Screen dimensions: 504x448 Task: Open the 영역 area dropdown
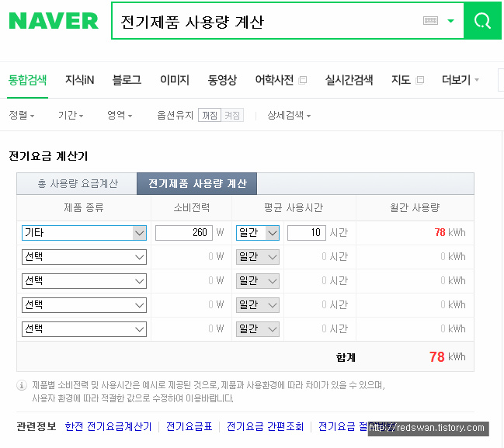(120, 115)
